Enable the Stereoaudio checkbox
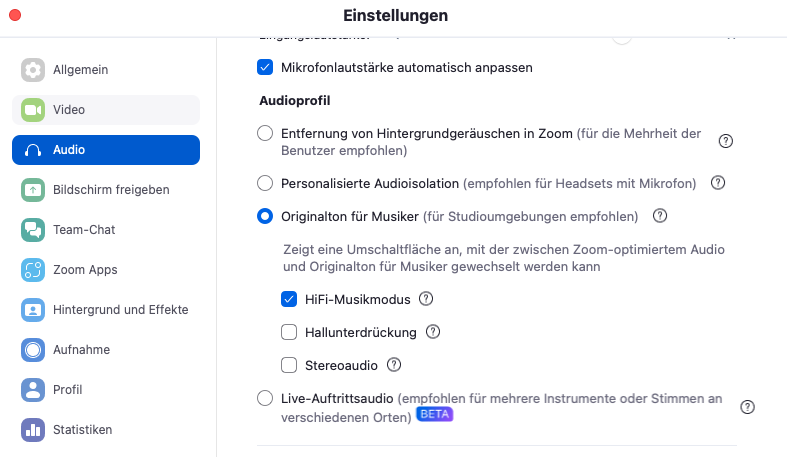 point(289,365)
